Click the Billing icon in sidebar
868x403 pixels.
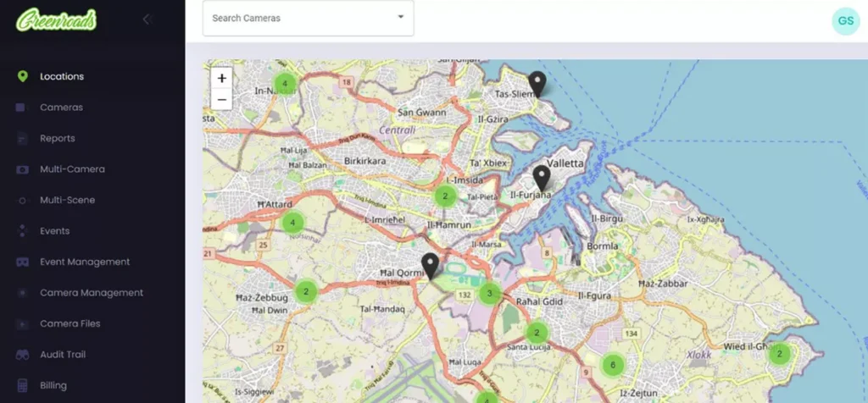point(22,385)
